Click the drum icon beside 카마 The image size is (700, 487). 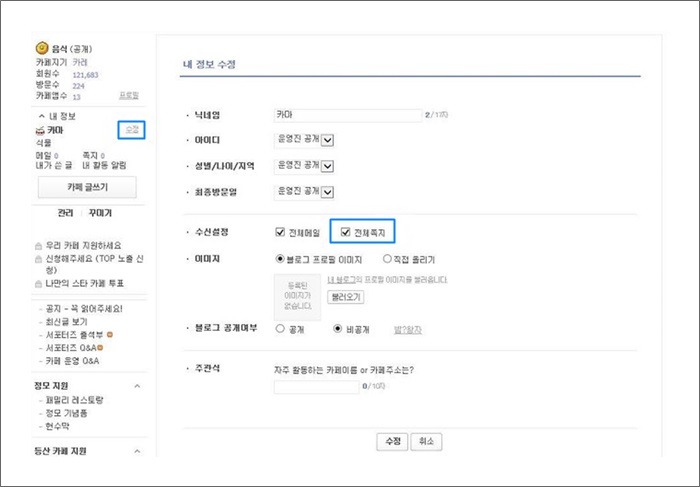click(x=40, y=131)
